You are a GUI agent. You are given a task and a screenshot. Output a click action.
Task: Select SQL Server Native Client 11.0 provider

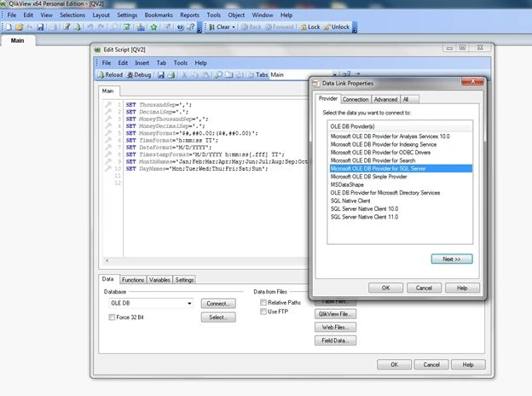coord(364,217)
